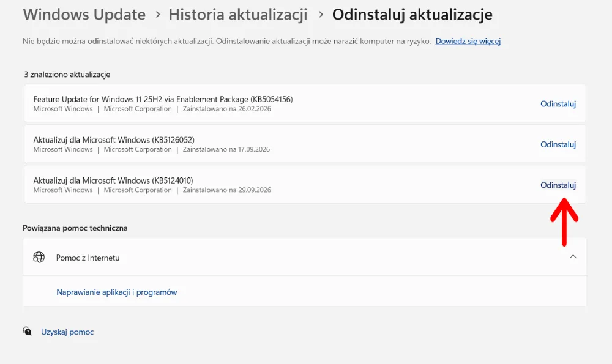612x364 pixels.
Task: Open the Dowiedz się więcej link
Action: tap(468, 41)
